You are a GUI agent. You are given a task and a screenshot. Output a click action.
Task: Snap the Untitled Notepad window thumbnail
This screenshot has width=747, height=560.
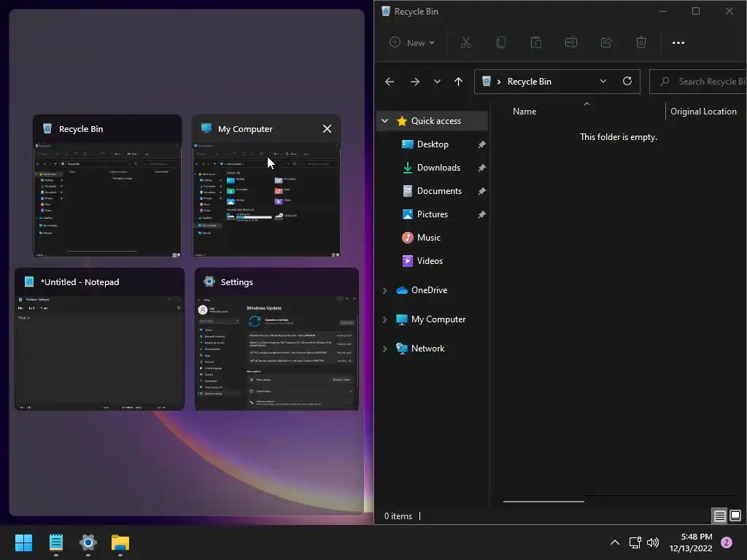pyautogui.click(x=99, y=339)
